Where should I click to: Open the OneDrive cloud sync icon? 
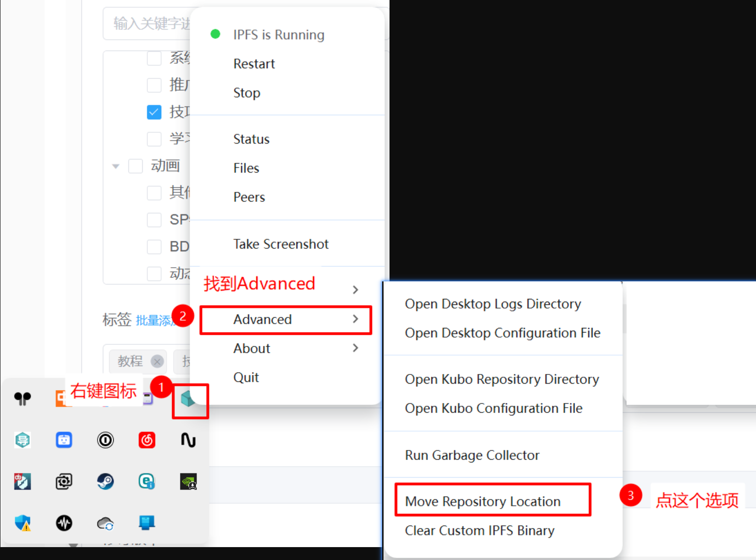[105, 523]
